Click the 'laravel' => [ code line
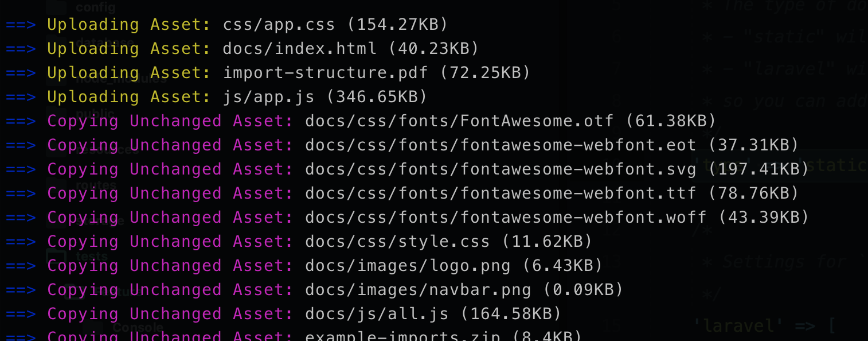 tap(764, 327)
